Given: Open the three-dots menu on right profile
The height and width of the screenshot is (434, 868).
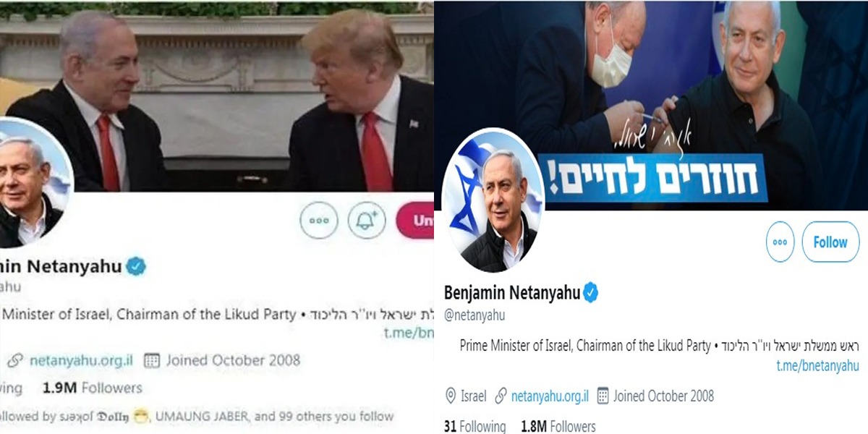Looking at the screenshot, I should pos(780,242).
